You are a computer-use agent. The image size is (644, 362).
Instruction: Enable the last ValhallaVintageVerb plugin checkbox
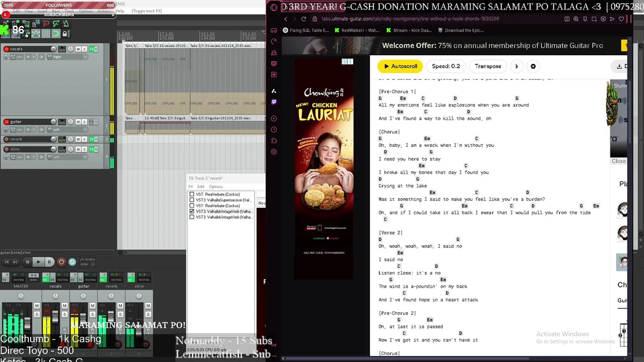[192, 217]
